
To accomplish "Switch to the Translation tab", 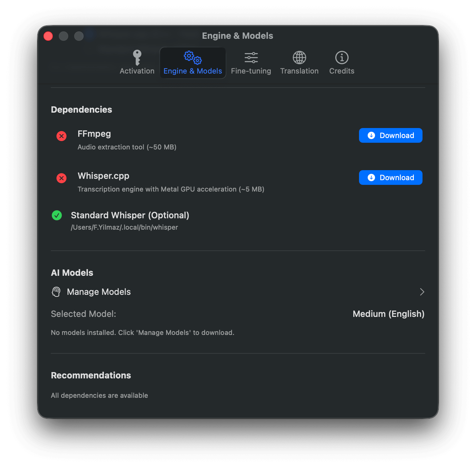I will 299,63.
